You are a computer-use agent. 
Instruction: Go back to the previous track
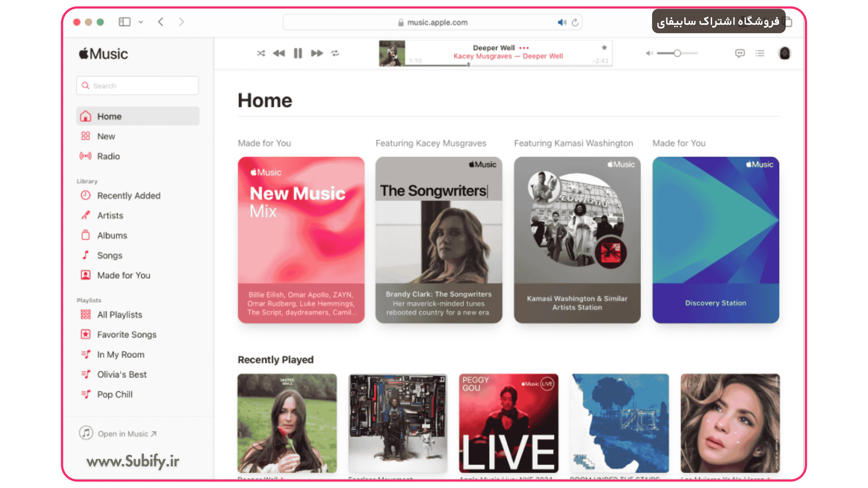pyautogui.click(x=279, y=53)
